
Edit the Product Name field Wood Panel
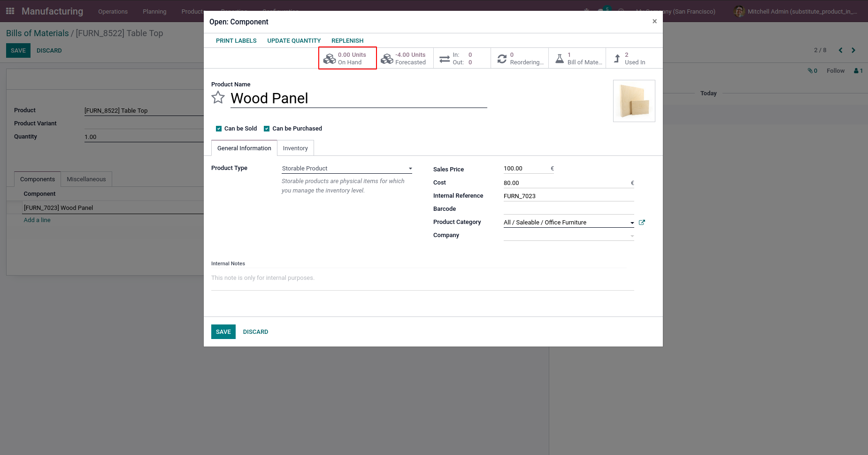point(359,98)
